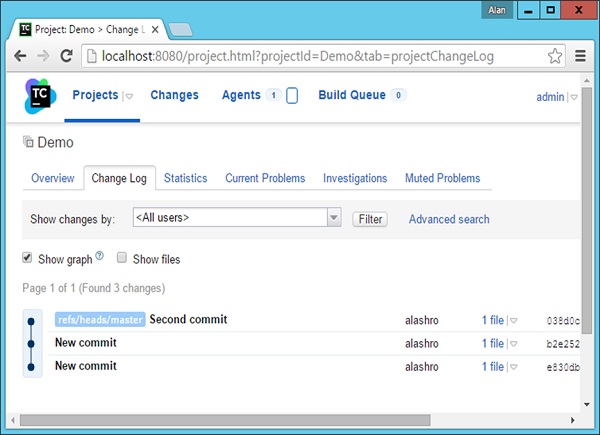Viewport: 600px width, 435px height.
Task: Open the Chrome hamburger menu
Action: [x=581, y=57]
